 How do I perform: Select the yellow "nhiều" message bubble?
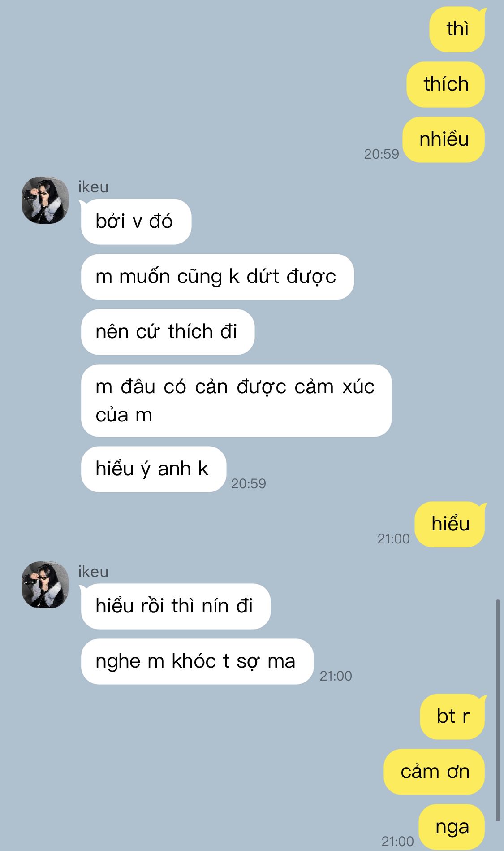pos(444,139)
